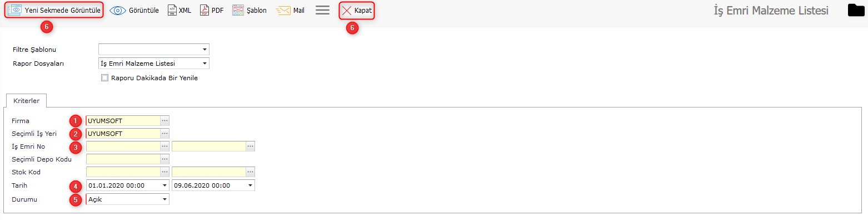This screenshot has height=220, width=868.
Task: Open Seçimli İş Yeri lookup button
Action: click(x=164, y=134)
